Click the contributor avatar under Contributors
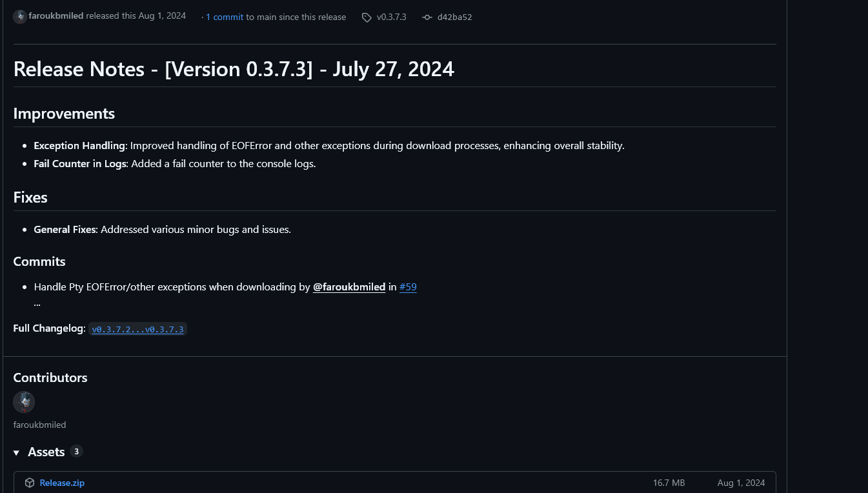868x493 pixels. [x=24, y=402]
